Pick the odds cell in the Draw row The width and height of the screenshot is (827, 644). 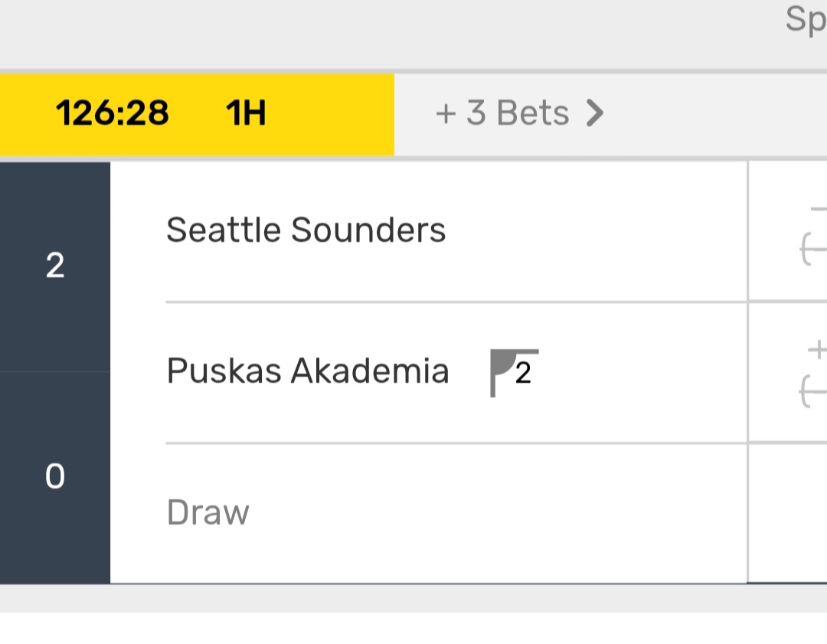pos(787,513)
